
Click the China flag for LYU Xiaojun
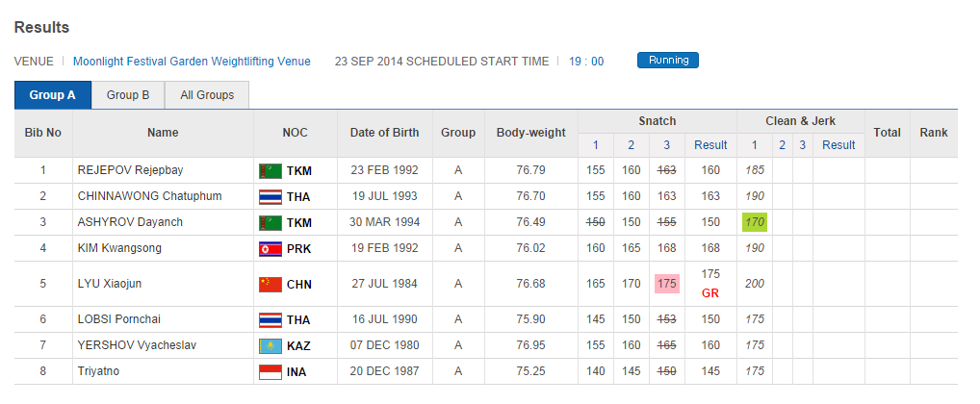[270, 284]
